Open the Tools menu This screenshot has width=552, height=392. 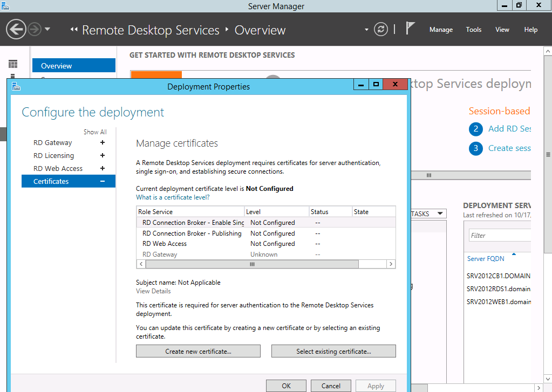point(474,30)
